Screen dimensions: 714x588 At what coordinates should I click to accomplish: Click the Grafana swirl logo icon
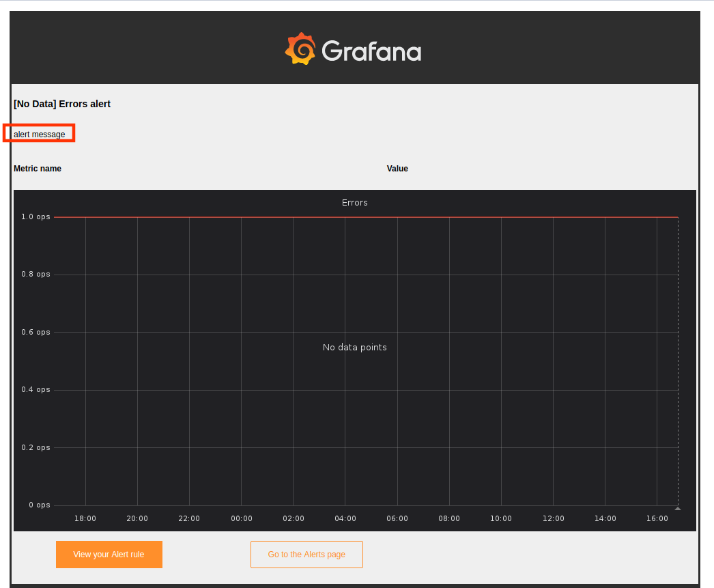pos(300,48)
